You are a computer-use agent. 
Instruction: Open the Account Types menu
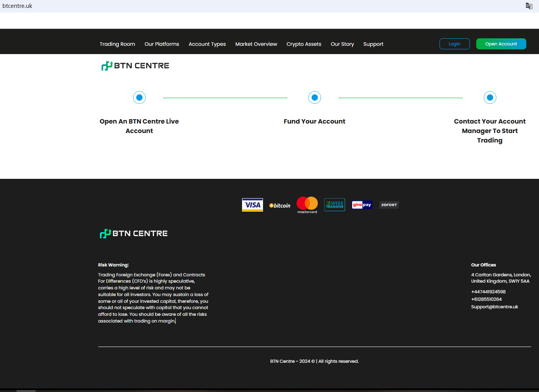click(207, 44)
